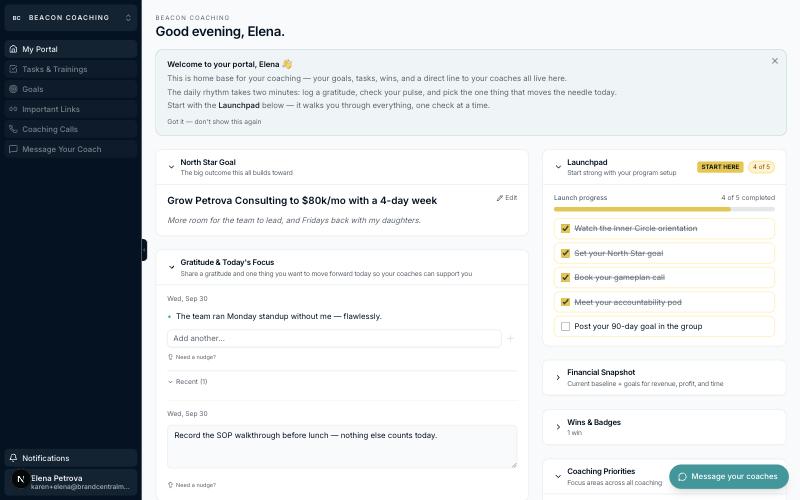The height and width of the screenshot is (500, 800).
Task: Go to Coaching Calls
Action: [x=71, y=129]
